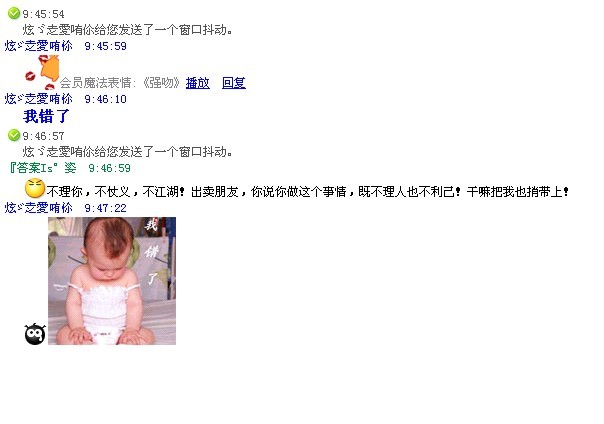Viewport: 604px width, 424px height.
Task: Click the bold blue 我错了 message
Action: pyautogui.click(x=46, y=116)
